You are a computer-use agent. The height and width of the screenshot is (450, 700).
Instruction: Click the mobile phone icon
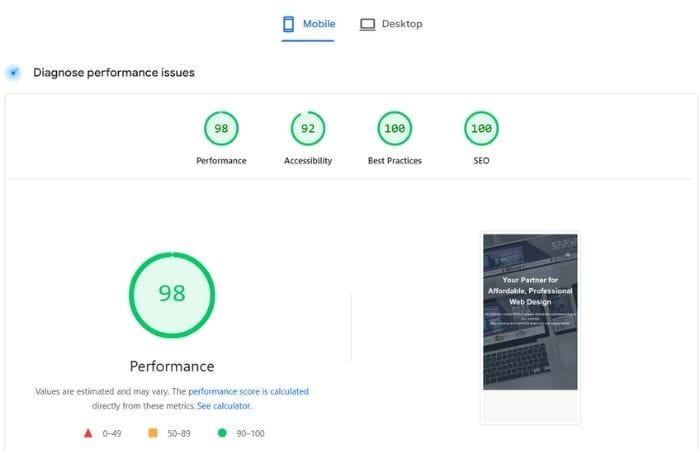[288, 24]
